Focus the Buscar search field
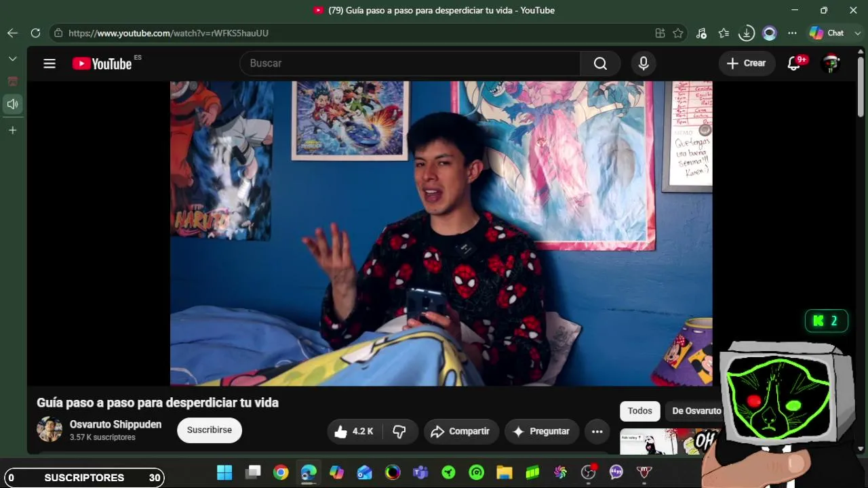 click(410, 63)
